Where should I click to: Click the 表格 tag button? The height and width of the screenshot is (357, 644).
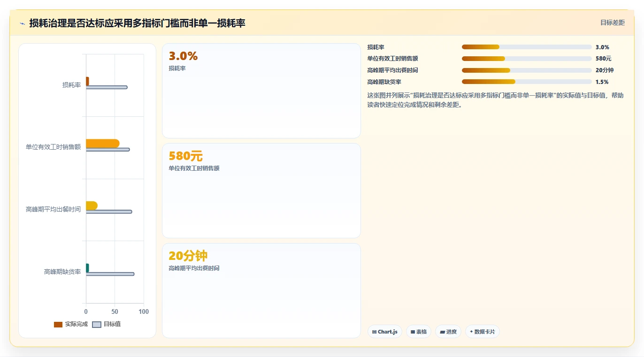coord(419,332)
